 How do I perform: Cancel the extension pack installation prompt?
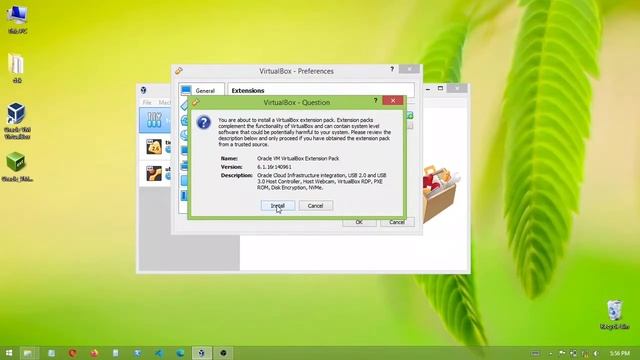[x=316, y=206]
